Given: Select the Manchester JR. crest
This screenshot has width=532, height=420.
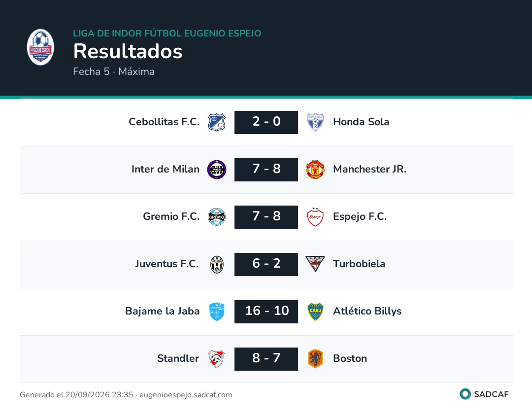Looking at the screenshot, I should (315, 170).
